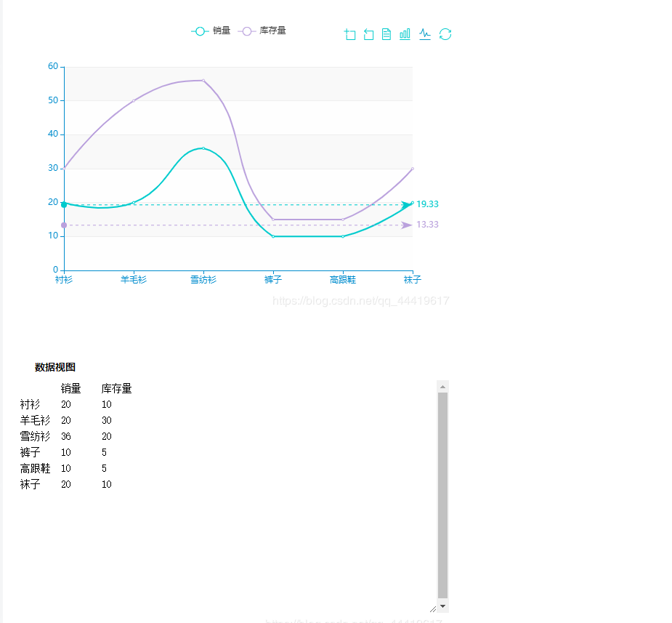Click the 19.33 average line label
The width and height of the screenshot is (672, 623).
point(428,204)
